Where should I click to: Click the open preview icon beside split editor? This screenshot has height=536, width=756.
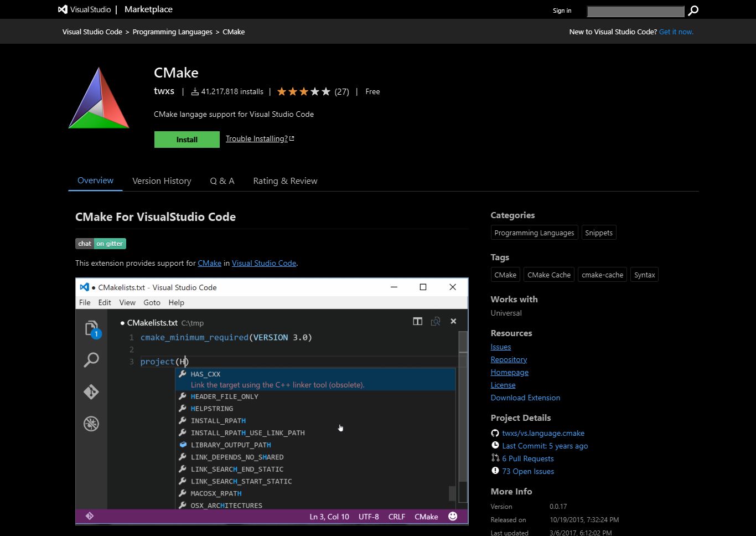[436, 321]
